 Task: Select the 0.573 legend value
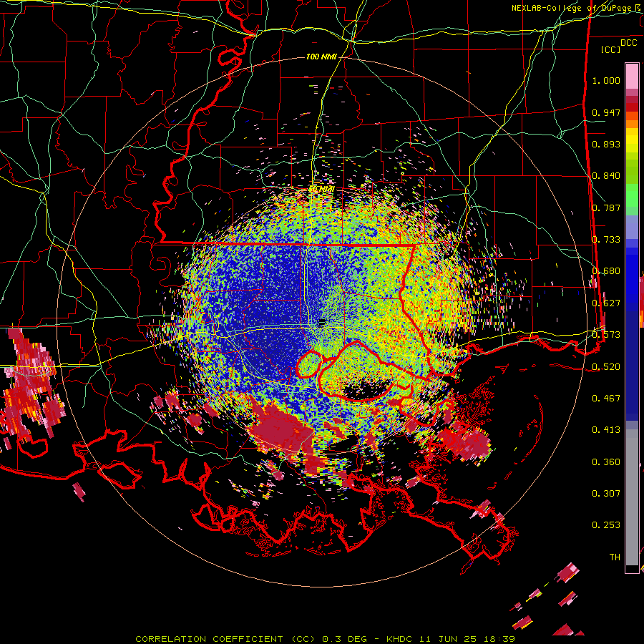tap(606, 334)
